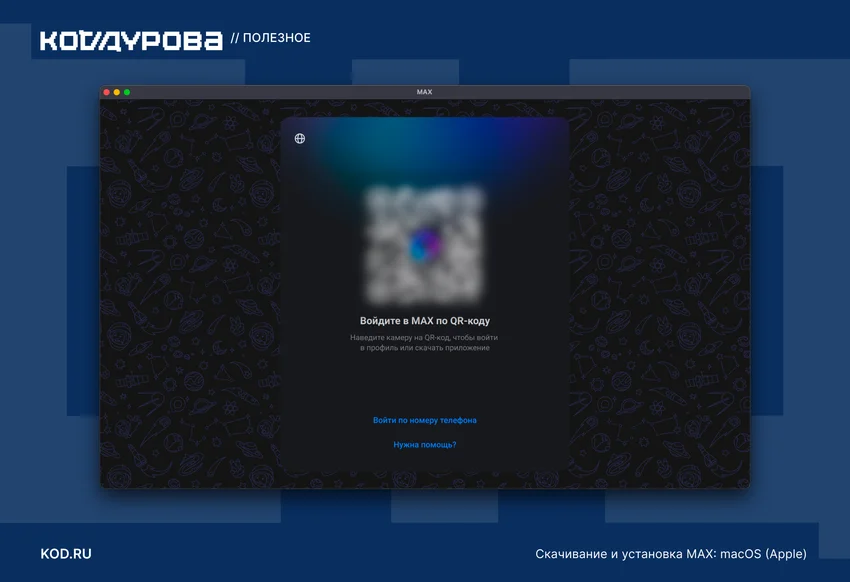
Task: Maximize the MAX window with green button
Action: coord(127,92)
